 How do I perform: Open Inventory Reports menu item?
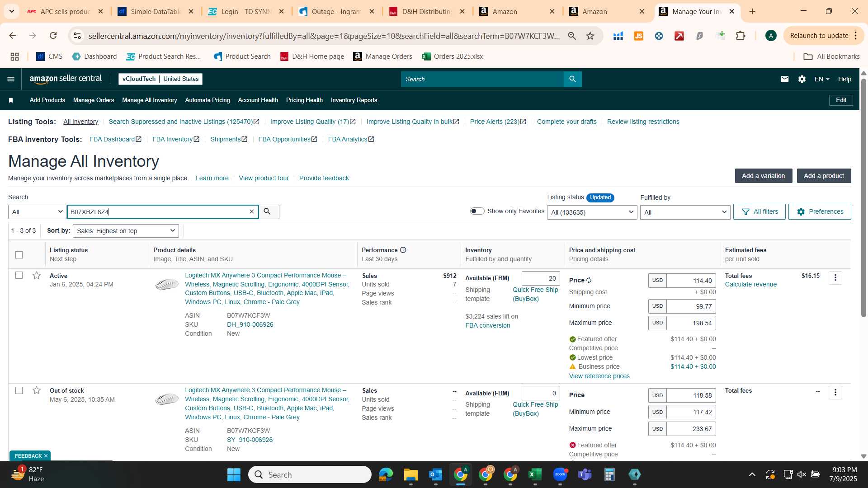[x=354, y=100]
